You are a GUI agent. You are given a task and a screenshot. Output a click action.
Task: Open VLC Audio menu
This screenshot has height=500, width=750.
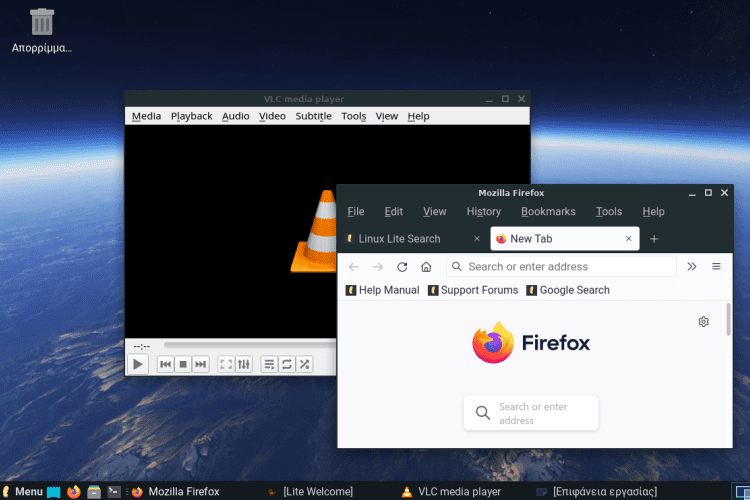[x=235, y=116]
